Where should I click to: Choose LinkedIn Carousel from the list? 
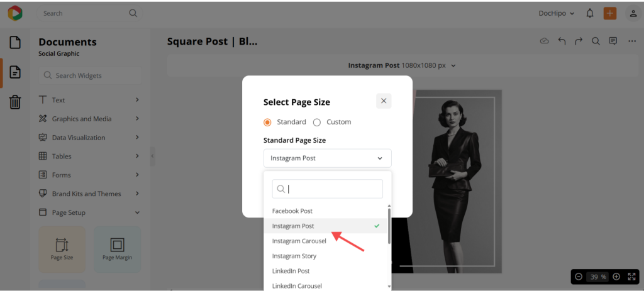[325, 286]
